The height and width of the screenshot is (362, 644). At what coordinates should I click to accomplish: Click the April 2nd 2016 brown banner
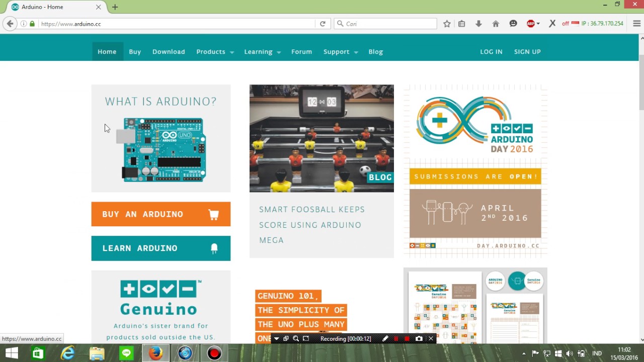click(475, 213)
